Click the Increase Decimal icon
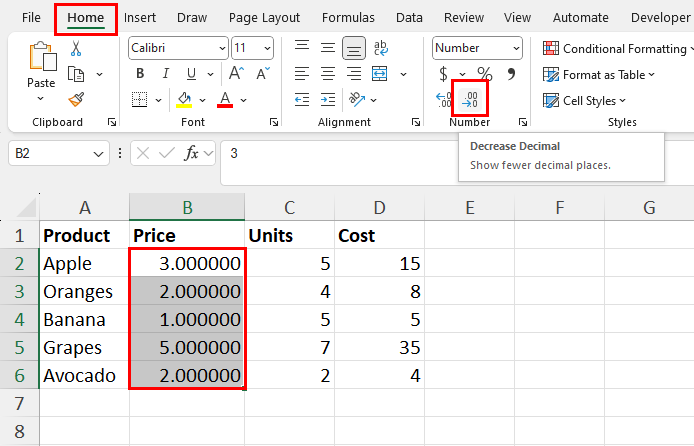This screenshot has height=446, width=694. tap(443, 100)
